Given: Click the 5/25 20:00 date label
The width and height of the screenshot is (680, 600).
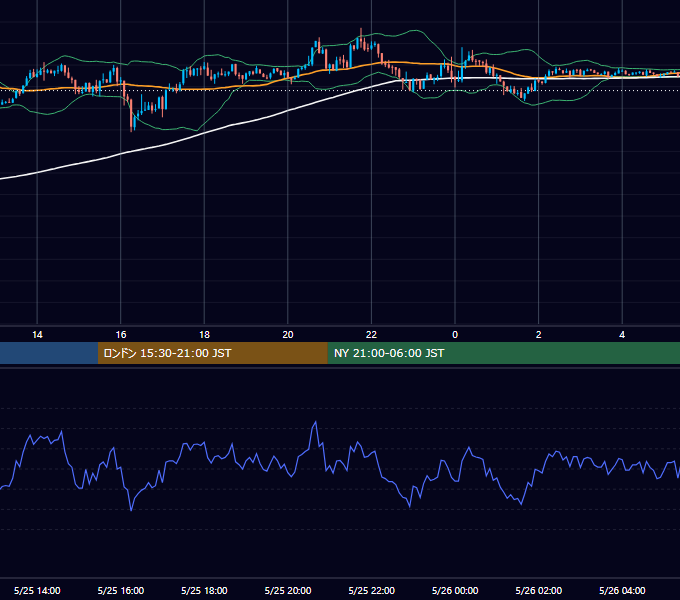Looking at the screenshot, I should point(288,590).
